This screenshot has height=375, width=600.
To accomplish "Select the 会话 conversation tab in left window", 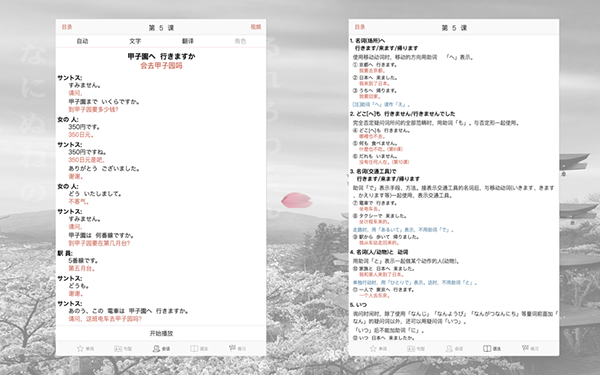I will (x=161, y=349).
